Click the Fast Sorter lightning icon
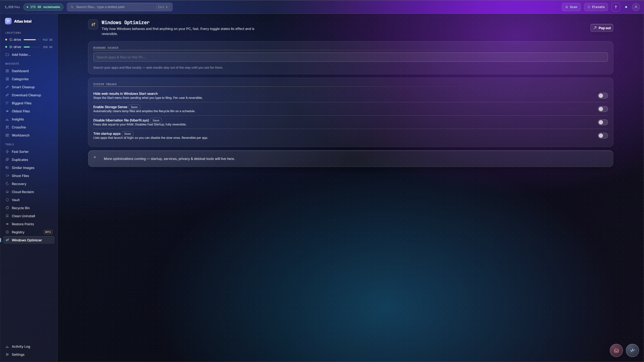Viewport: 644px width, 362px height. (7, 152)
